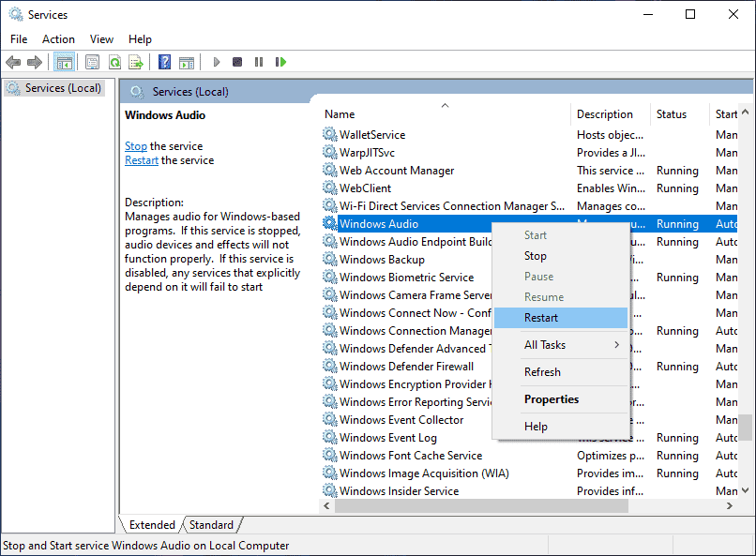Image resolution: width=756 pixels, height=556 pixels.
Task: Click the Stop Service toolbar icon
Action: pyautogui.click(x=237, y=62)
